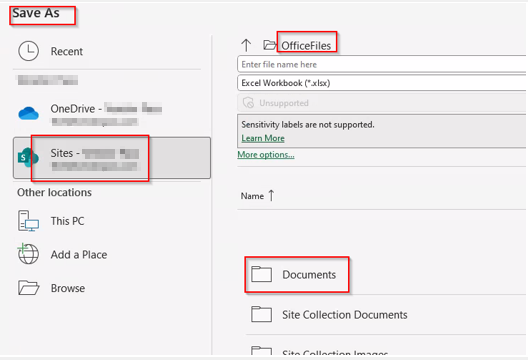Click the OfficeFiles folder path label
Viewport: 528px width, 360px height.
306,45
